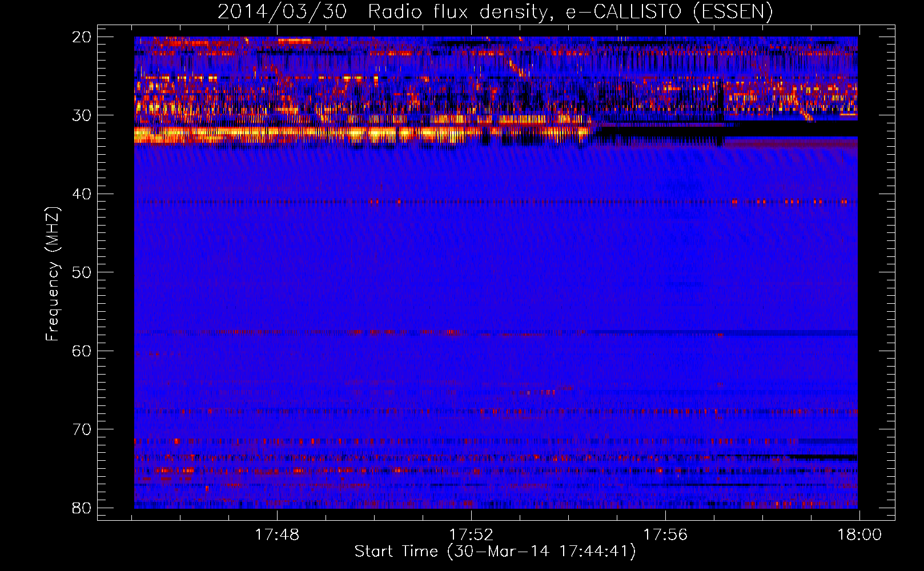Click the 17:48 time tick label

277,535
